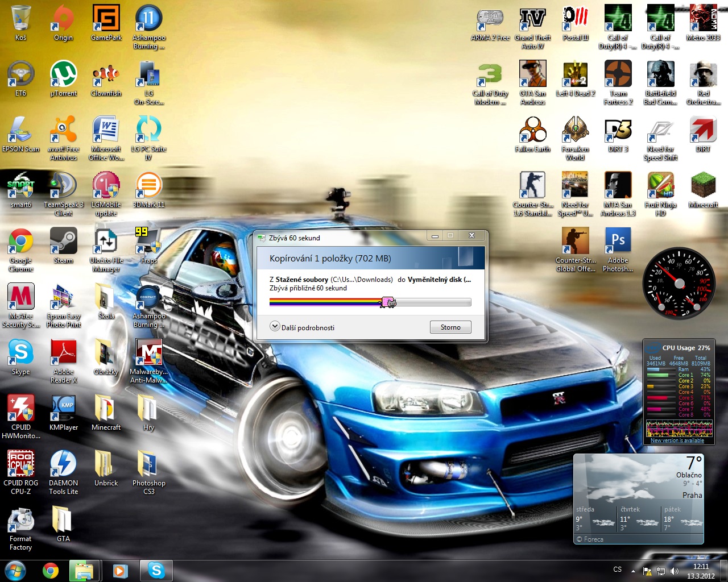Click the Google Chrome desktop shortcut
The image size is (728, 582).
pyautogui.click(x=21, y=250)
